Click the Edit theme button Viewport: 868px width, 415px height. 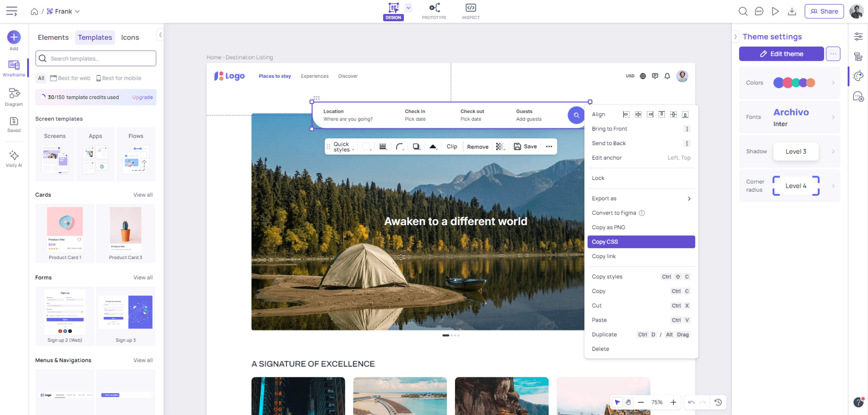point(781,54)
